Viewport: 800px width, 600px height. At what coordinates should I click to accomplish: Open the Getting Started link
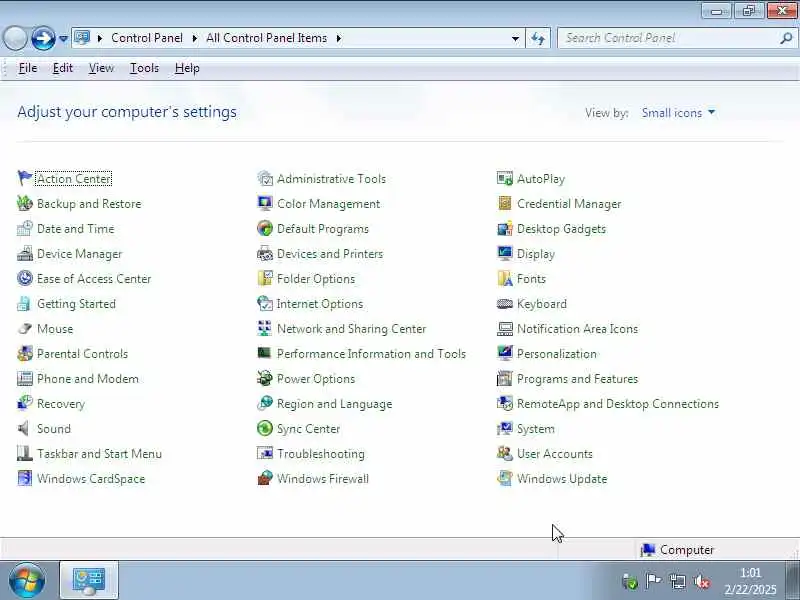(77, 304)
